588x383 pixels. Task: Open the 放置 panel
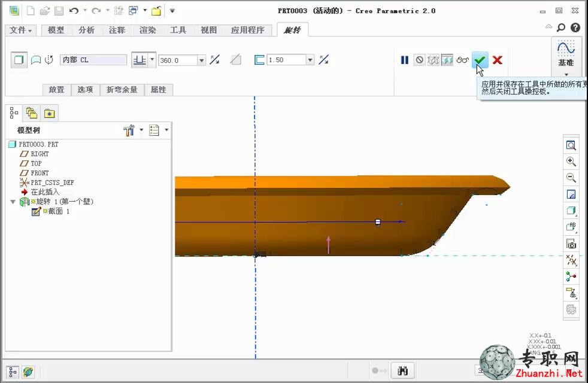(x=57, y=90)
